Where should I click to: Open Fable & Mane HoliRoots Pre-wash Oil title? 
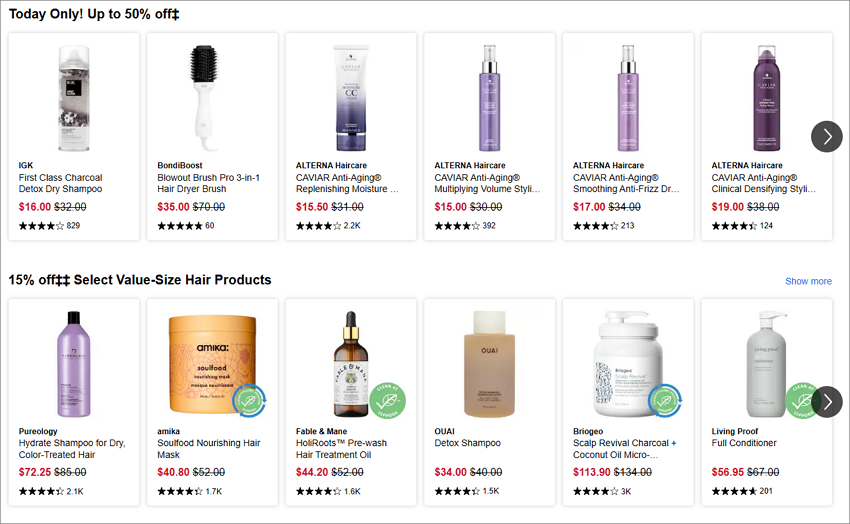342,449
